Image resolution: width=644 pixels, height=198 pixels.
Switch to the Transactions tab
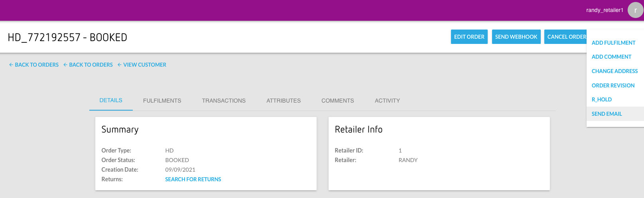coord(224,101)
